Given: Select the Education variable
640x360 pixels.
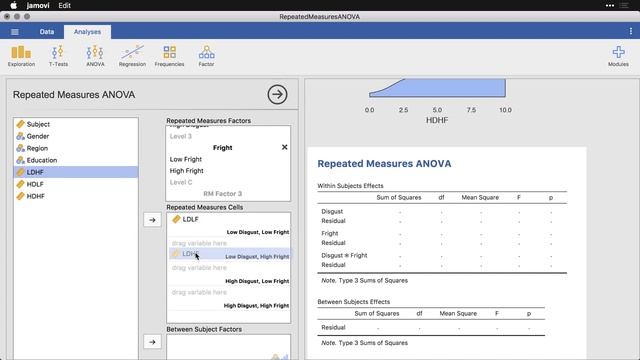Looking at the screenshot, I should pyautogui.click(x=76, y=160).
